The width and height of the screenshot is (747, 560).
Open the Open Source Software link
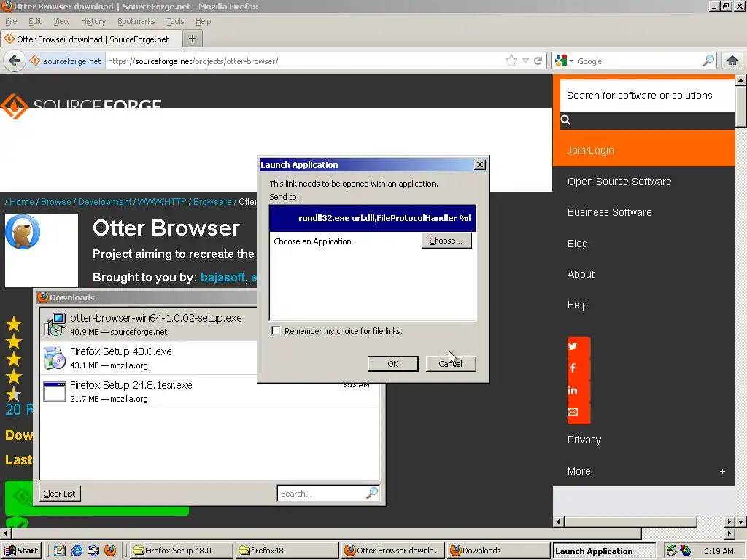pyautogui.click(x=619, y=182)
